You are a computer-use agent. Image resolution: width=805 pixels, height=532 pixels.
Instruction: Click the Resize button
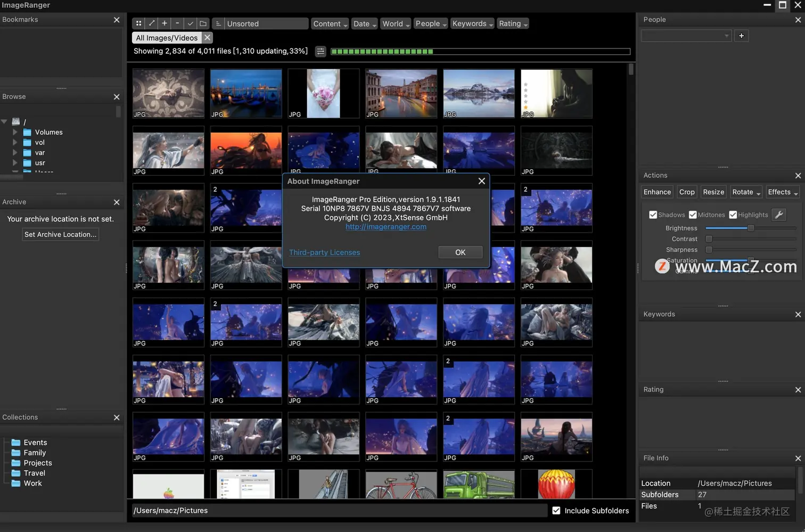tap(713, 192)
